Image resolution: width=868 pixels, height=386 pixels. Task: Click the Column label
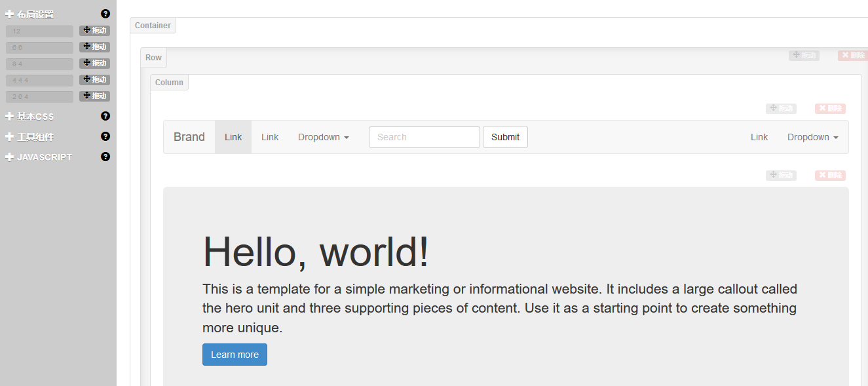[169, 83]
